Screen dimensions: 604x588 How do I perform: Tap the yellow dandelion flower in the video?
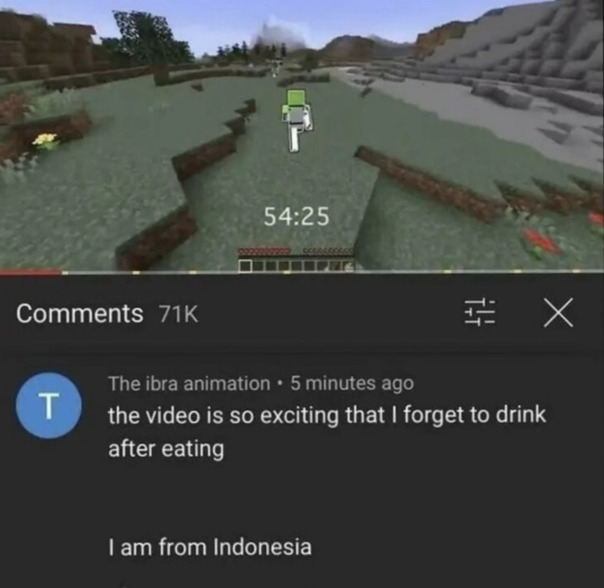point(46,140)
